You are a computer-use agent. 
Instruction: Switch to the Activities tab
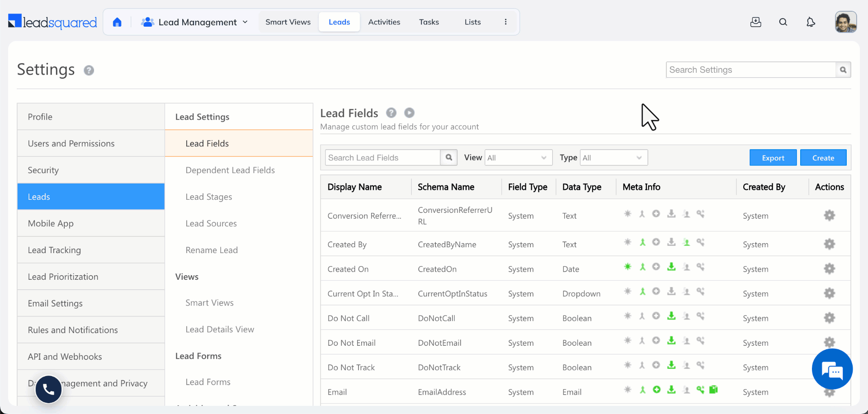click(384, 22)
